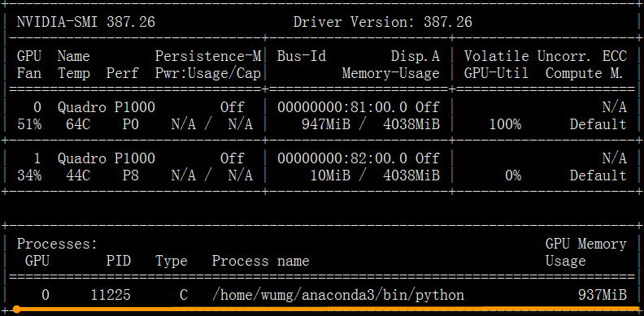Viewport: 644px width, 316px height.
Task: Click the 947MiB / 4038MiB memory usage text
Action: [371, 124]
